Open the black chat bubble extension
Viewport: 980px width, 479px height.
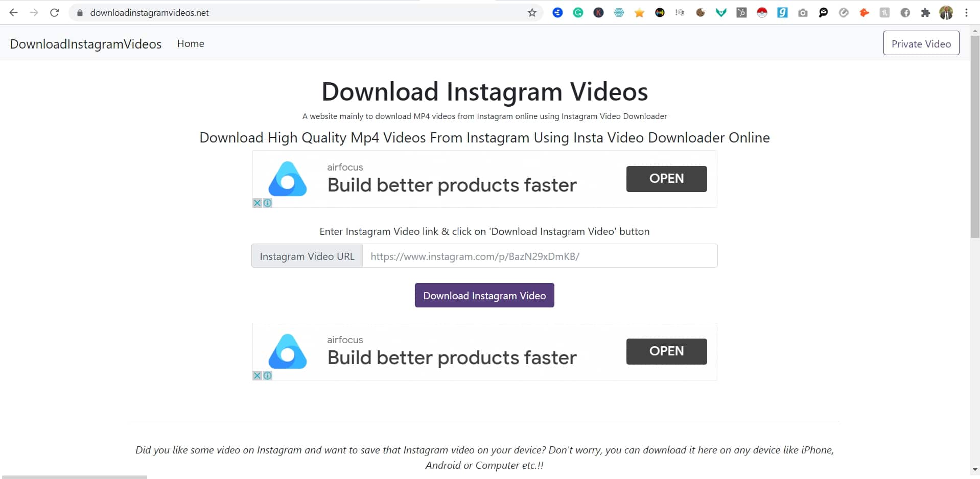pyautogui.click(x=823, y=13)
